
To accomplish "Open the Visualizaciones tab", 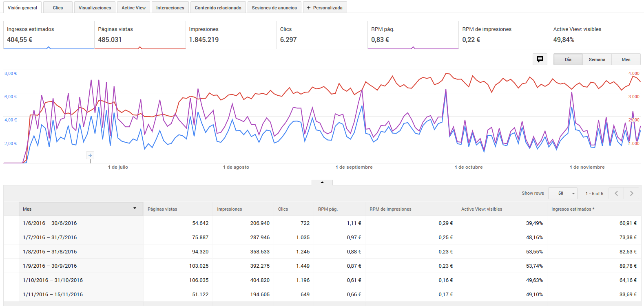I will coord(95,8).
